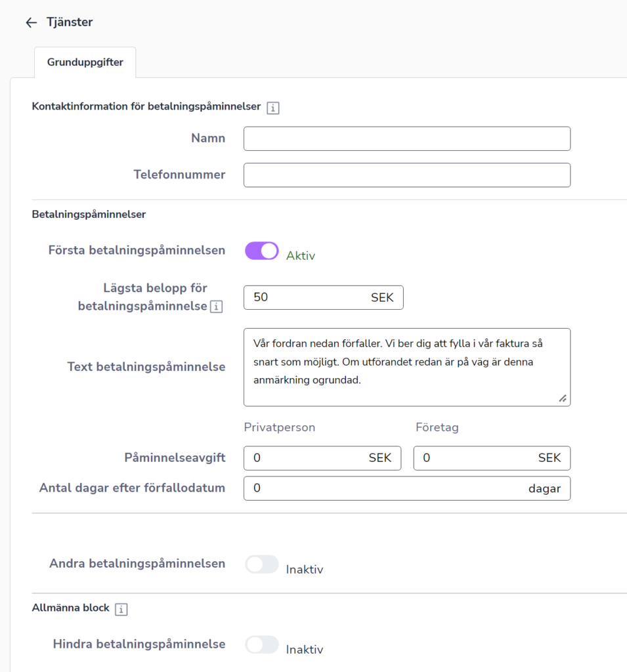
Task: Disable the Första betalningspåminnelsen toggle
Action: (261, 251)
